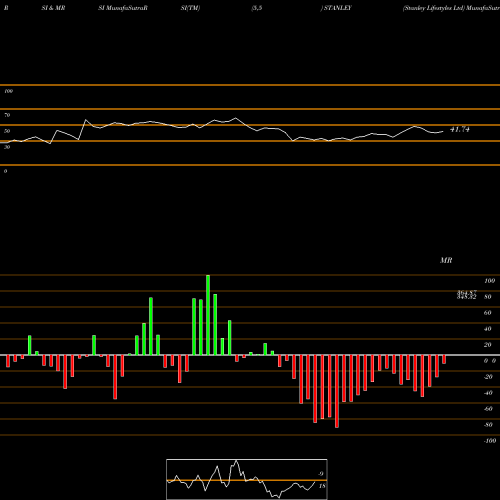
Task: Click the SI MunafaSutraR header label
Action: click(123, 8)
